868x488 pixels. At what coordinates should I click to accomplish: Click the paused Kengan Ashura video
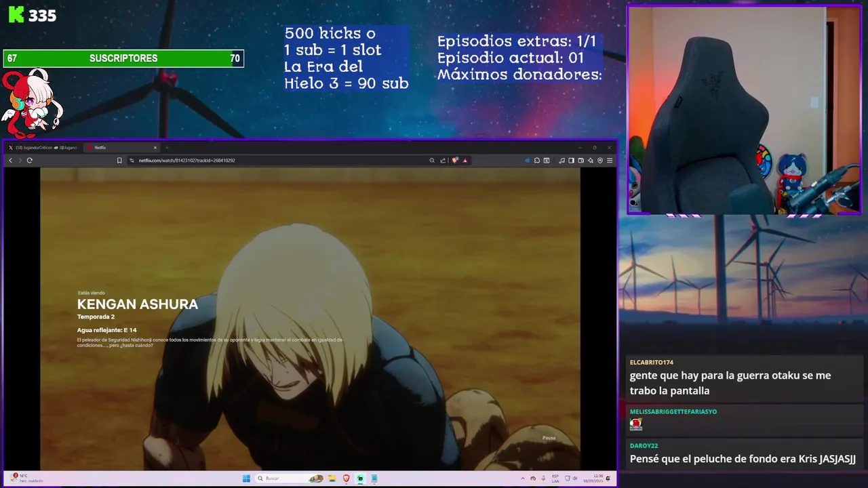[x=310, y=319]
